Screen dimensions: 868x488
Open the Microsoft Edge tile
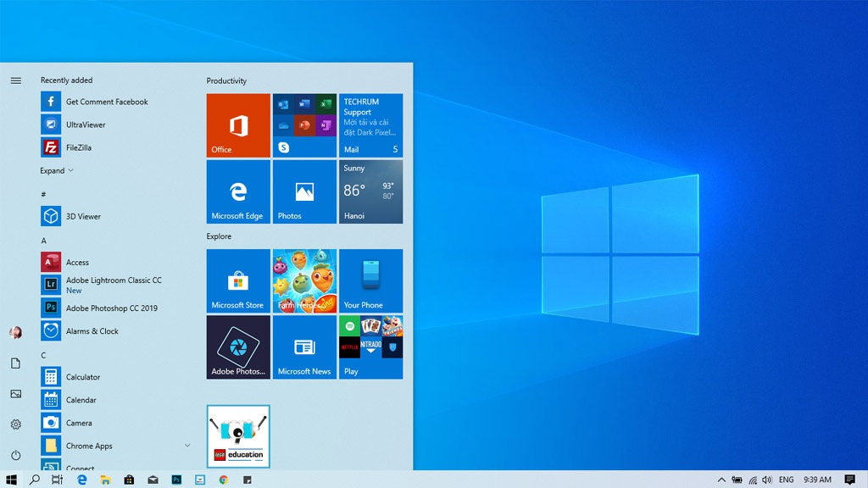[x=238, y=192]
